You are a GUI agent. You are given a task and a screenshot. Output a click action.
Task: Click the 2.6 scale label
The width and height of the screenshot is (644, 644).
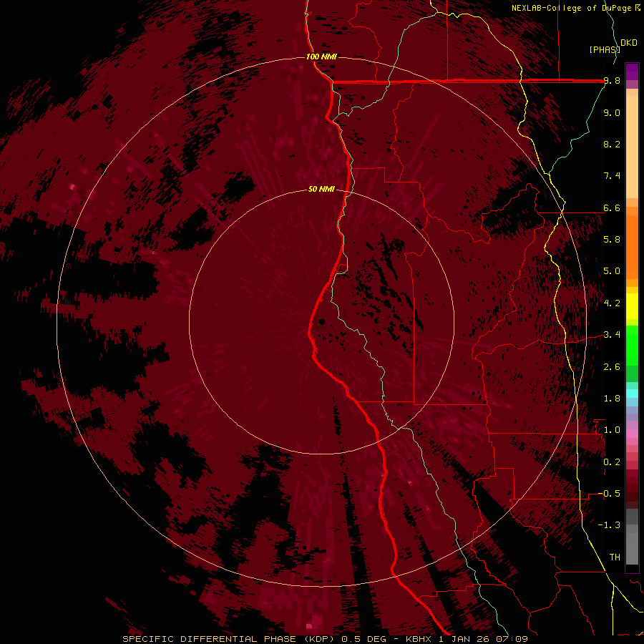click(x=612, y=366)
